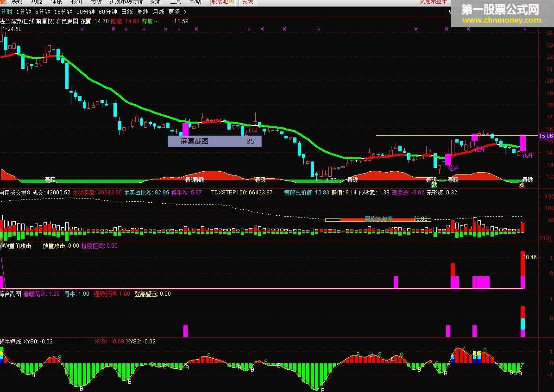Click the 成交: 42005.52 value
Viewport: 554px width, 392px height.
51,193
